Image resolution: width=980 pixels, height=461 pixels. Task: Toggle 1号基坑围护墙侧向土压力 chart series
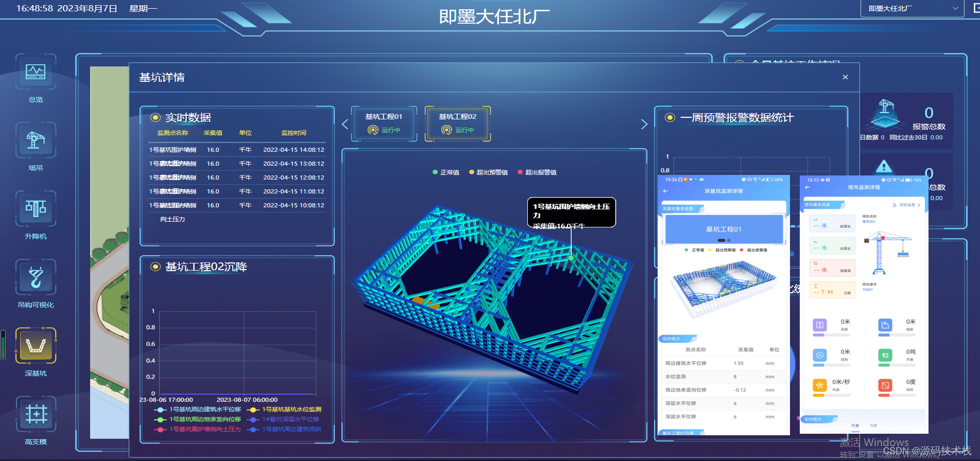pyautogui.click(x=198, y=429)
